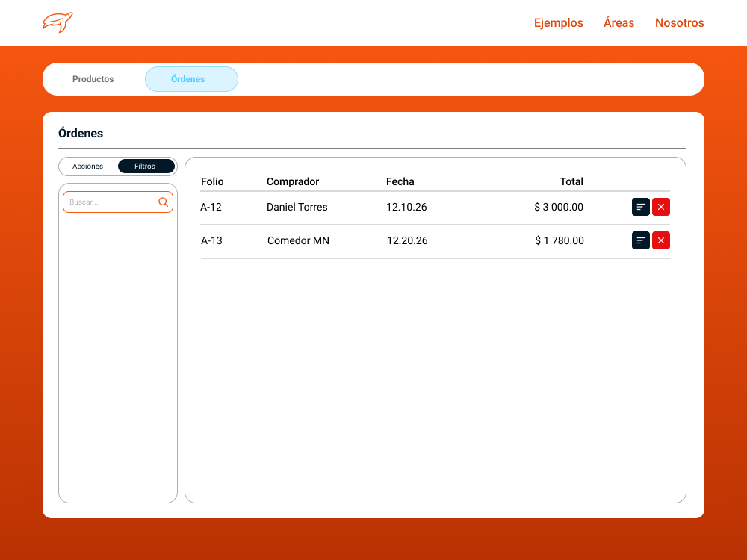This screenshot has width=747, height=560.
Task: Click the turtle logo icon
Action: [x=58, y=22]
